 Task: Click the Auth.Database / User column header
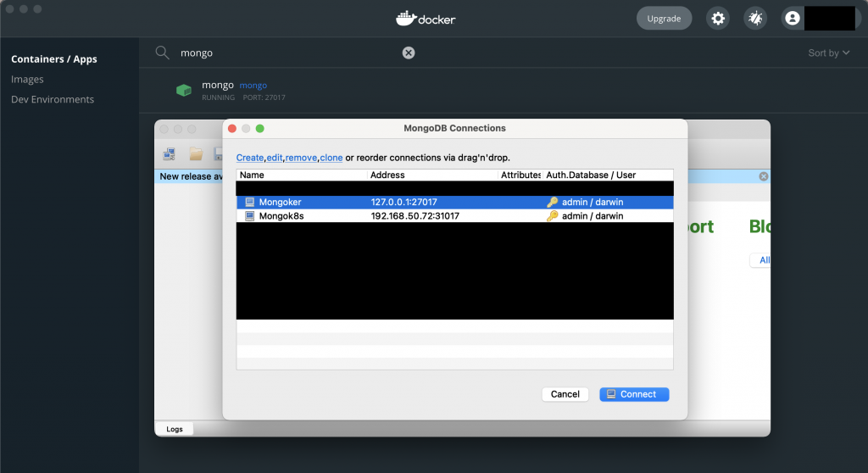(x=608, y=175)
